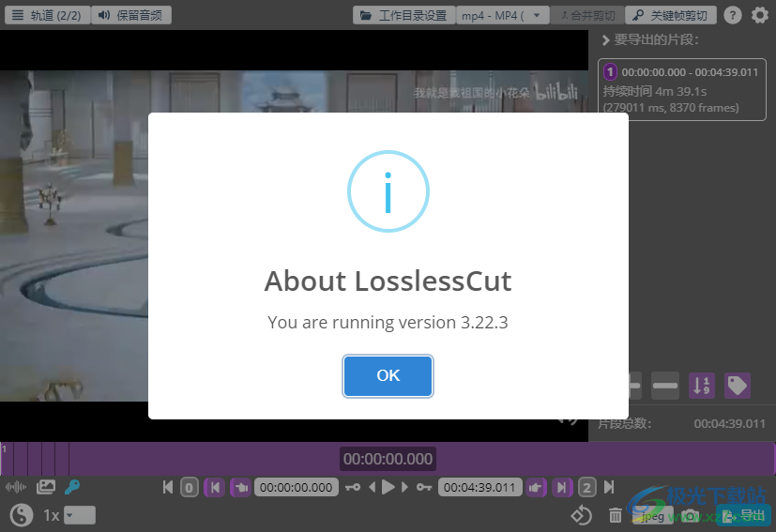The width and height of the screenshot is (776, 532).
Task: Click the timeline's 00:00:00.000 time readout
Action: click(388, 459)
